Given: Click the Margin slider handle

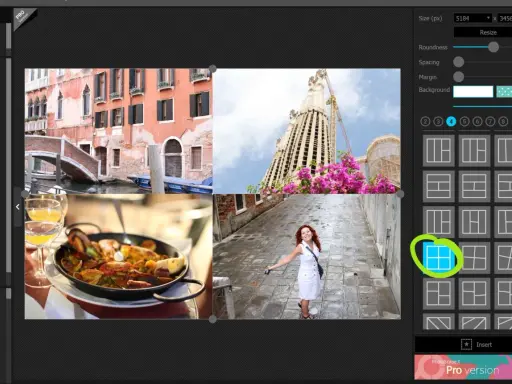Looking at the screenshot, I should (459, 77).
